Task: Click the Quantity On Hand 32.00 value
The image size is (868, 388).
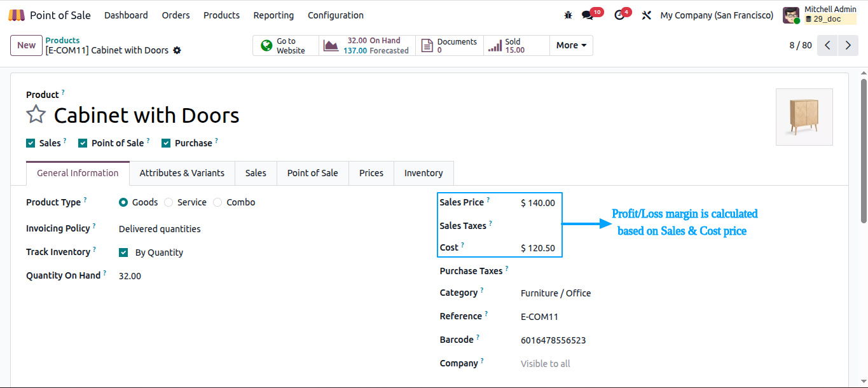Action: coord(130,276)
